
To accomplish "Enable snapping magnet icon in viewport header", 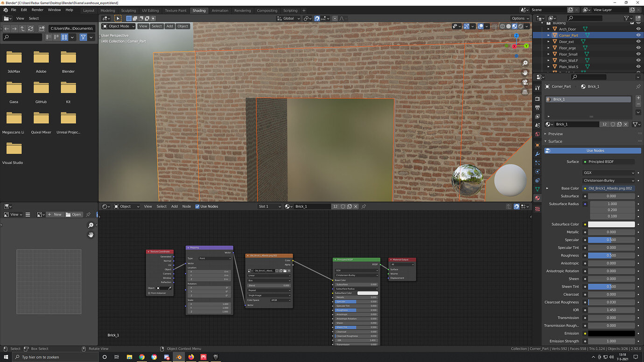I will [317, 19].
